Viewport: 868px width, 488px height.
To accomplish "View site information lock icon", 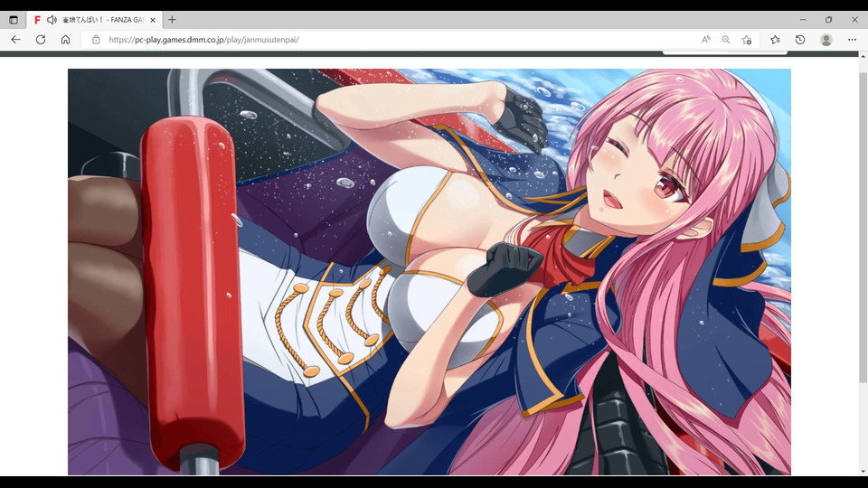I will tap(96, 40).
